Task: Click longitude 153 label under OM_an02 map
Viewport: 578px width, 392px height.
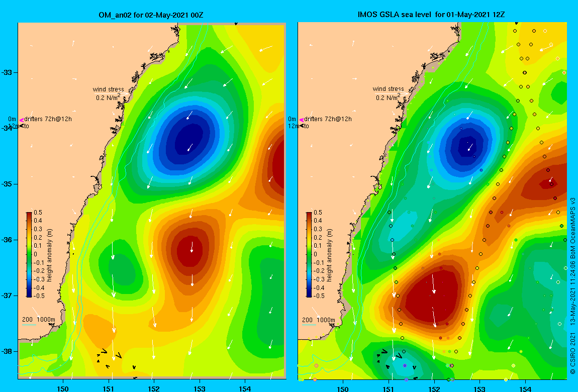Action: click(200, 388)
